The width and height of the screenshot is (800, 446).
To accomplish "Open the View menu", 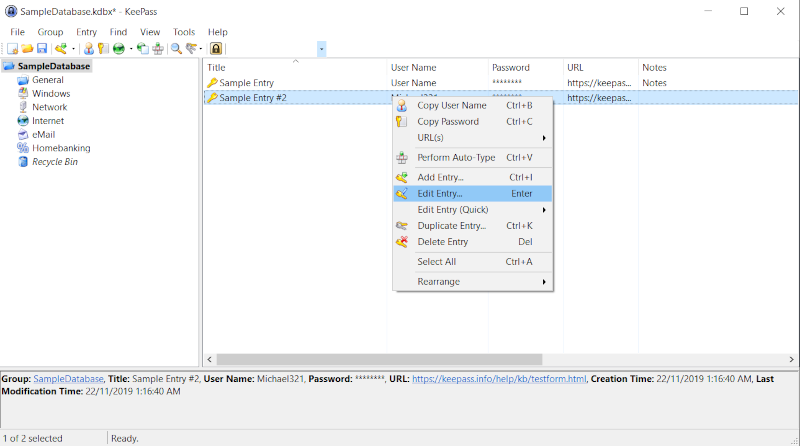I will (150, 32).
